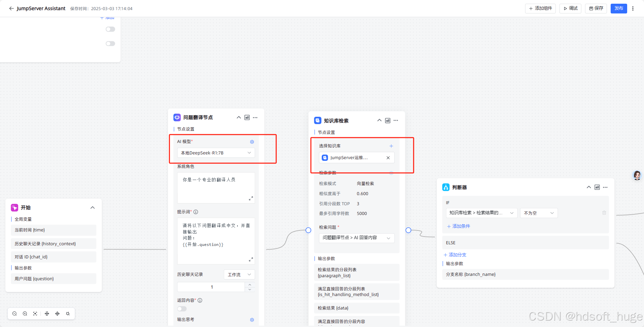Image resolution: width=644 pixels, height=327 pixels.
Task: Click the 添加分支 link
Action: pos(455,255)
